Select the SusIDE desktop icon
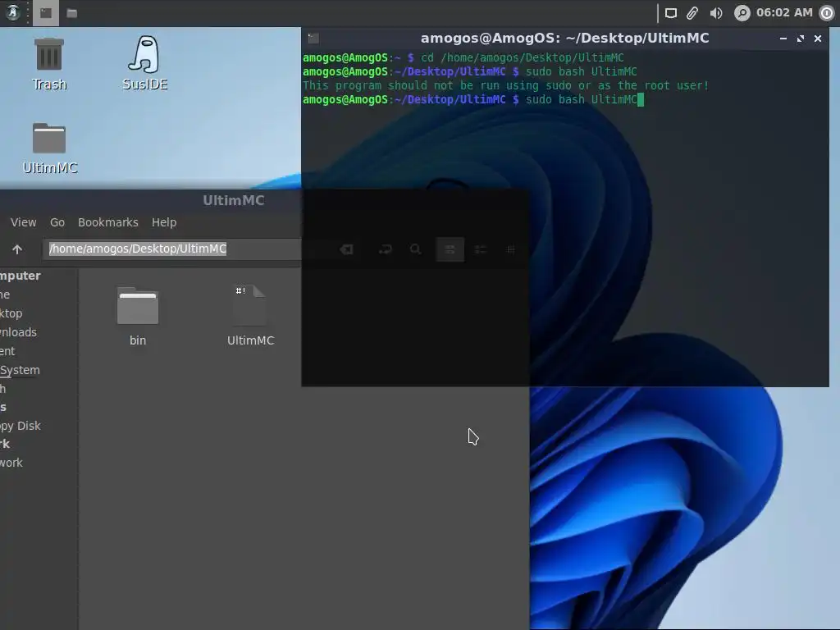 (144, 62)
